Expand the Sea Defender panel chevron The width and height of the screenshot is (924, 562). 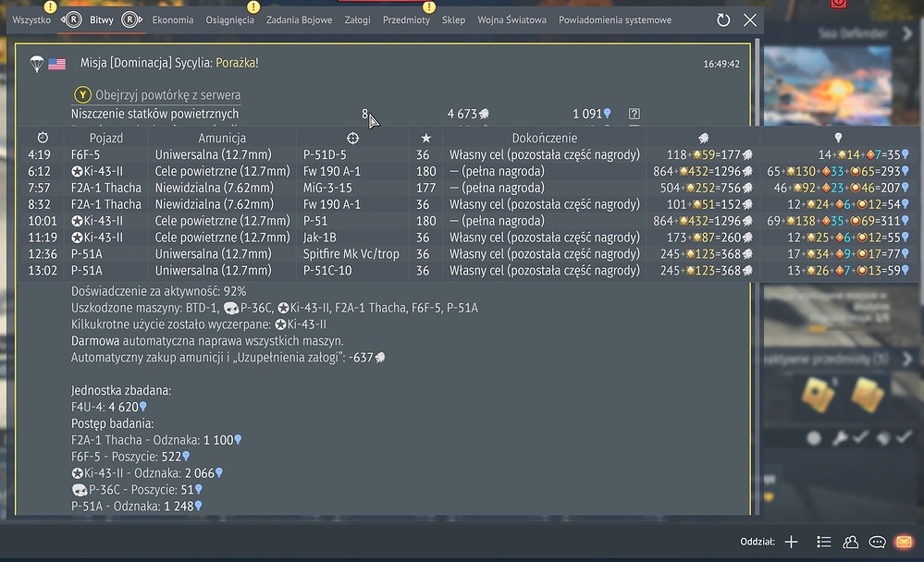pos(907,33)
